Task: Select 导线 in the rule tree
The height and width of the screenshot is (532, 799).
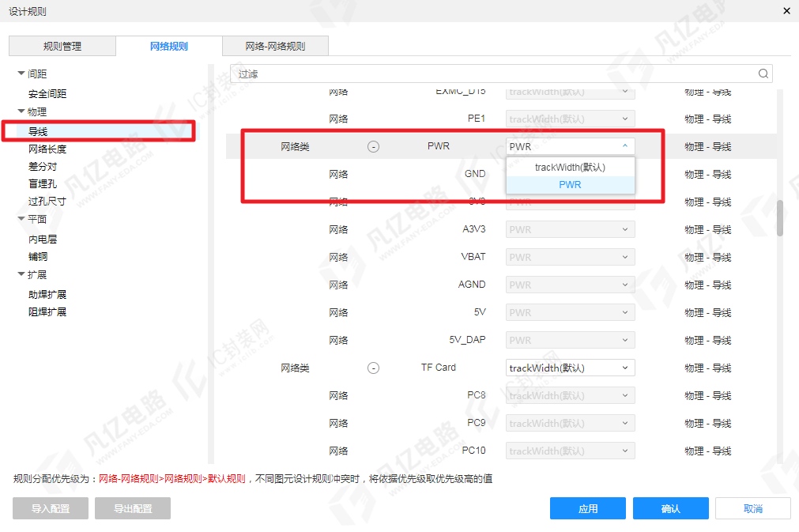Action: pos(38,131)
